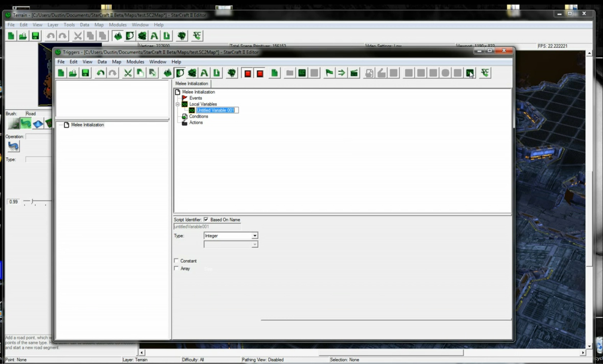Viewport: 603px width, 364px height.
Task: Open Data module from Terrain window toolbar
Action: pyautogui.click(x=142, y=36)
